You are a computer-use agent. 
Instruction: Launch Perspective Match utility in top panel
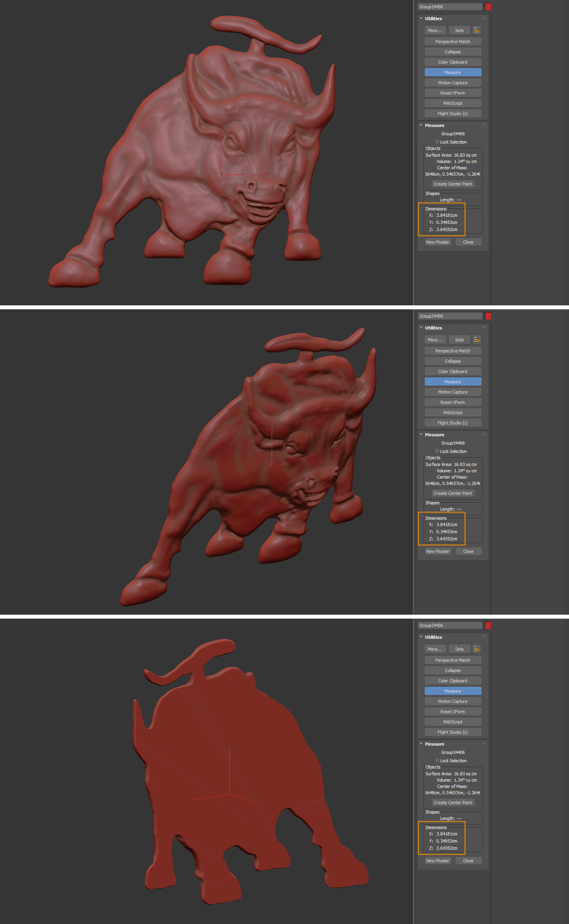pos(453,42)
